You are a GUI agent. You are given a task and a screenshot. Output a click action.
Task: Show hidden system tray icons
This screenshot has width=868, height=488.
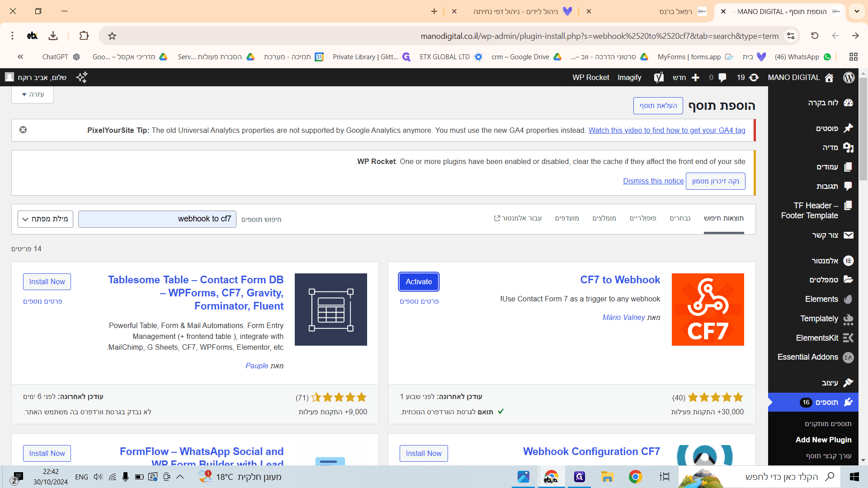[180, 477]
